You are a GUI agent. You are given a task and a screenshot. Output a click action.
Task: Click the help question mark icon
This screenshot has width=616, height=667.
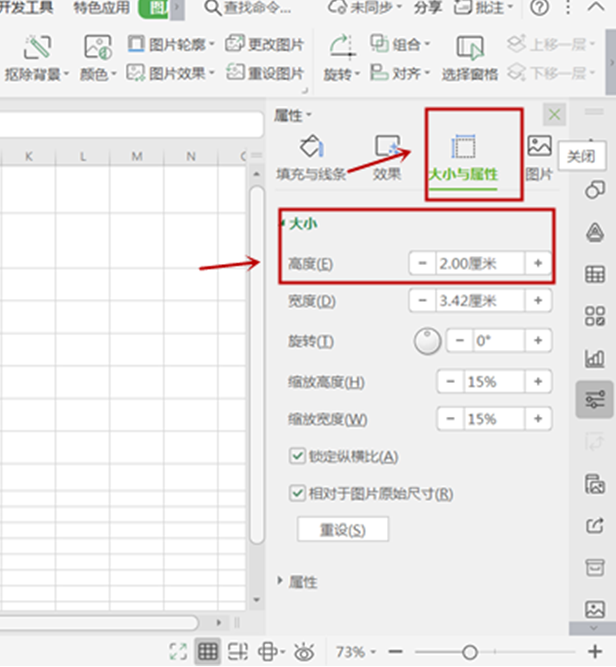coord(539,8)
